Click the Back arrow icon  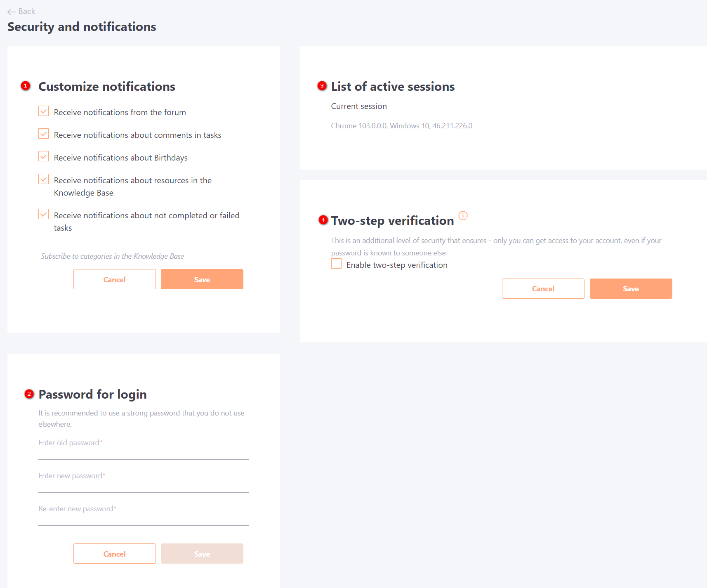(x=12, y=12)
